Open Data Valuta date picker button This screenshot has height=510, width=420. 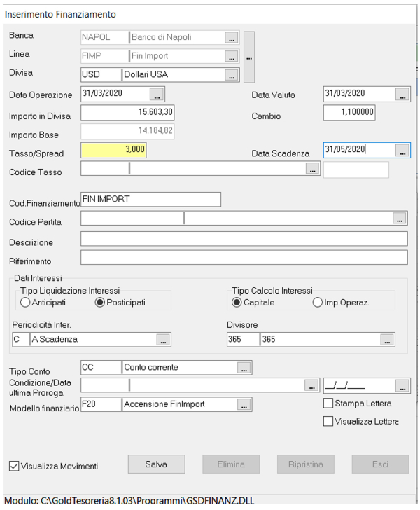click(x=402, y=94)
